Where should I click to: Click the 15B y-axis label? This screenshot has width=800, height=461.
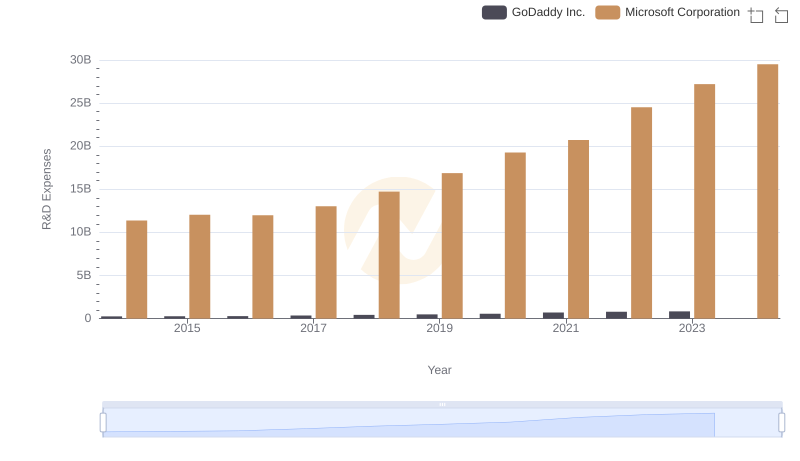81,189
